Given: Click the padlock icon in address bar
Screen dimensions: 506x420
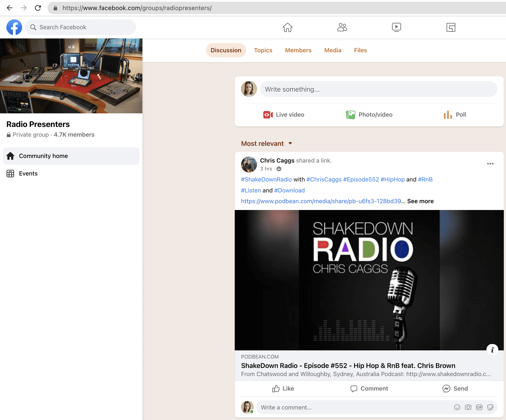Looking at the screenshot, I should point(55,8).
